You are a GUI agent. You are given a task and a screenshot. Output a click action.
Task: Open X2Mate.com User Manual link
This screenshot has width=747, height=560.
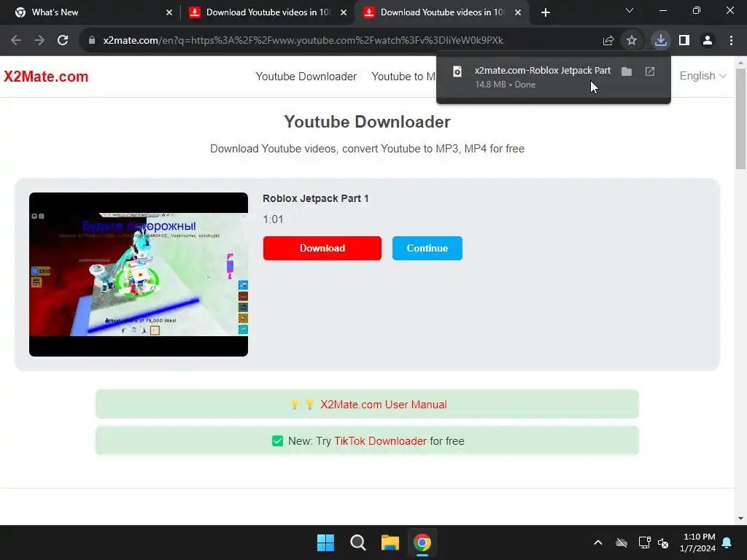pyautogui.click(x=383, y=404)
